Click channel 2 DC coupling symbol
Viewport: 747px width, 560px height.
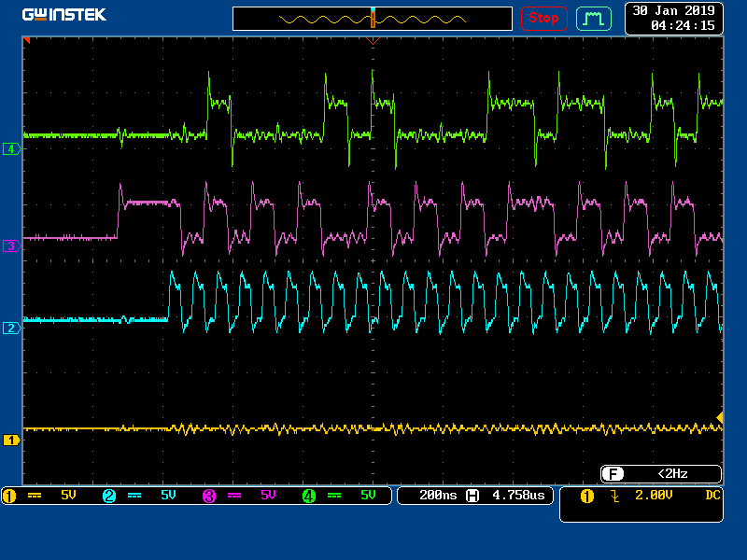pos(134,496)
